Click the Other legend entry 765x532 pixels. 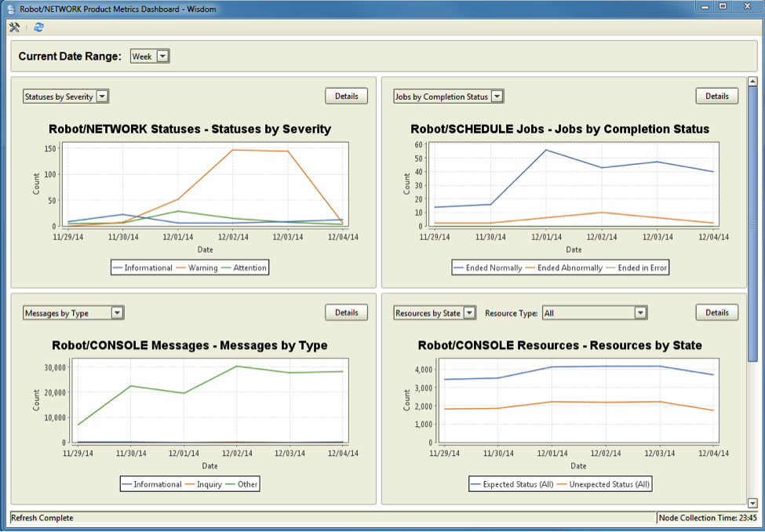click(x=242, y=484)
